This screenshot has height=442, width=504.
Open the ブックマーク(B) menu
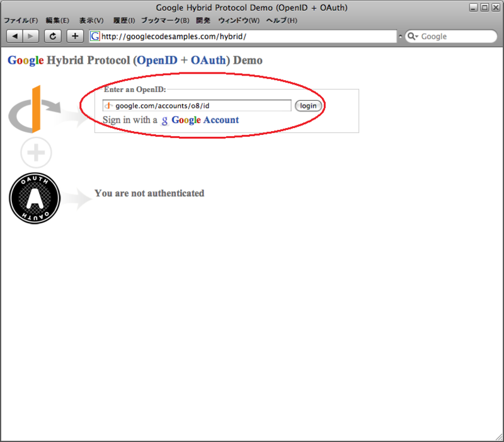tap(165, 21)
